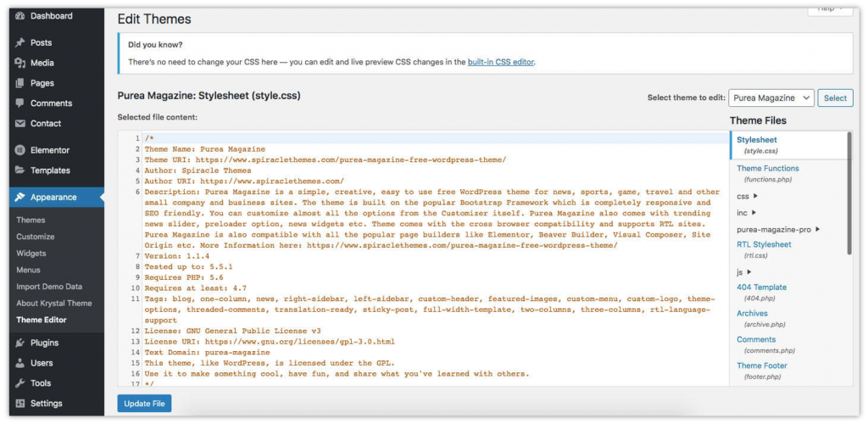The width and height of the screenshot is (868, 424).
Task: Open the Menus submenu item
Action: [28, 270]
